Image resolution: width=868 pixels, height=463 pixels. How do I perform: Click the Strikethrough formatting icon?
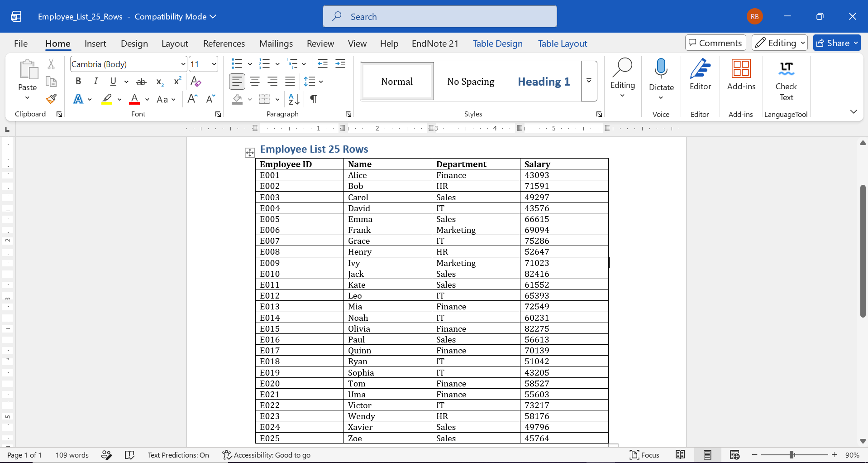(x=141, y=82)
